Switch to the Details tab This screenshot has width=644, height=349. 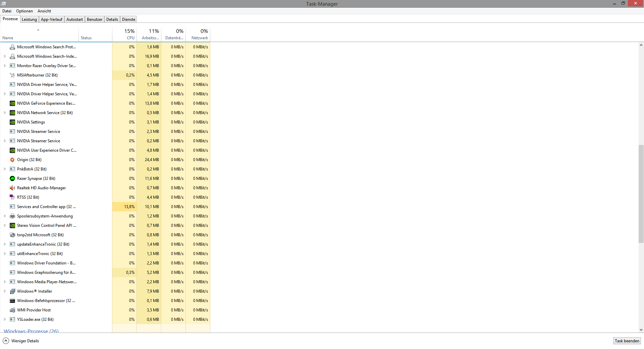tap(112, 19)
